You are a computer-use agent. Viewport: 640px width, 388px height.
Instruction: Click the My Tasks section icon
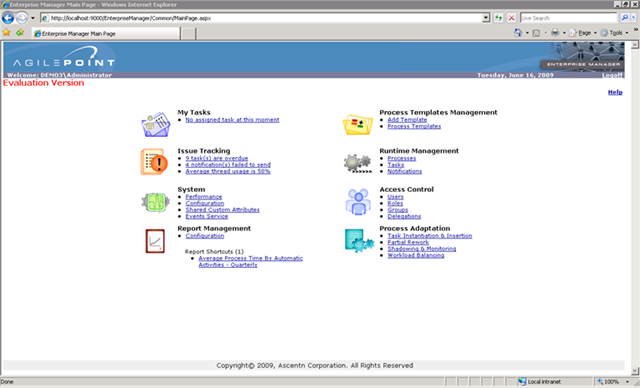click(x=156, y=124)
